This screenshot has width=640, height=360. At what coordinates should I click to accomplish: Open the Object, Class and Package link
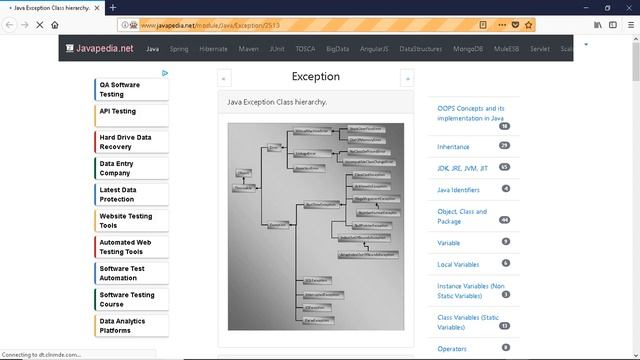[x=462, y=216]
